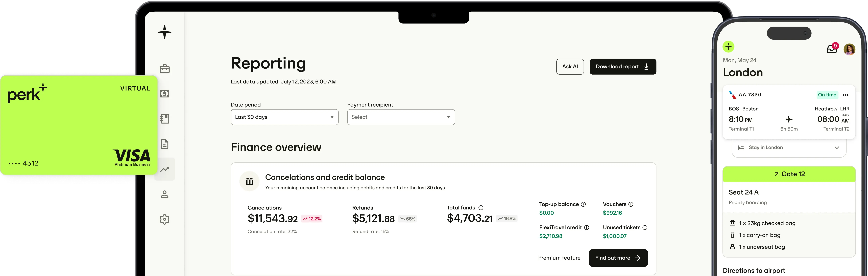Viewport: 868px width, 276px height.
Task: Open the Payment recipient Select dropdown
Action: (x=401, y=117)
